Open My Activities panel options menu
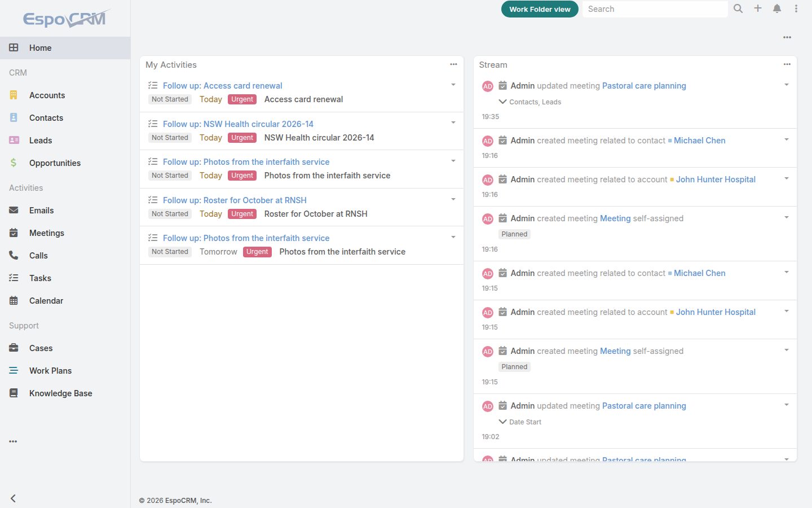This screenshot has width=812, height=508. tap(453, 64)
